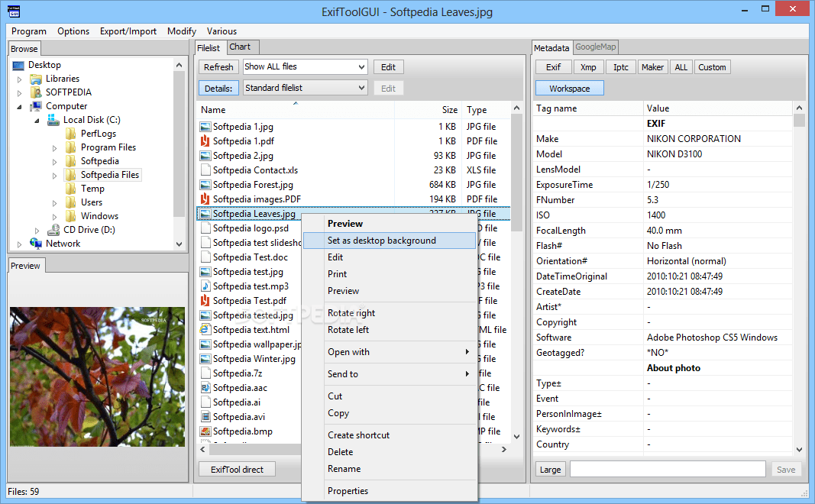This screenshot has height=504, width=815.
Task: Open the Various menu
Action: 222,31
